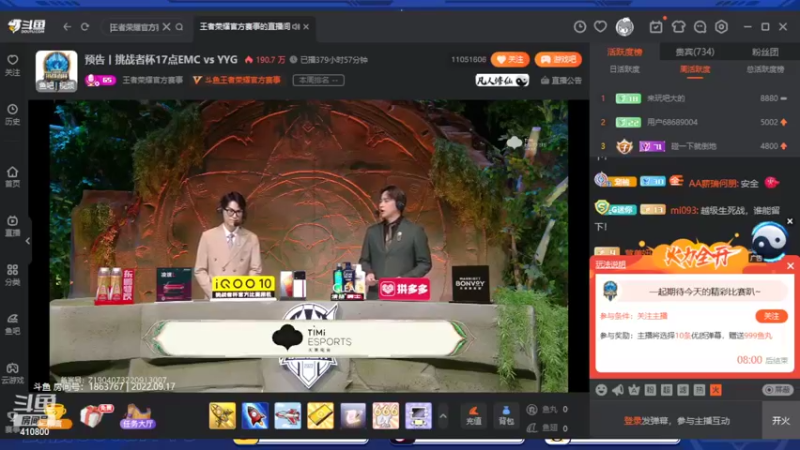
Task: Open 鱼吧 forum in left sidebar
Action: [x=13, y=324]
